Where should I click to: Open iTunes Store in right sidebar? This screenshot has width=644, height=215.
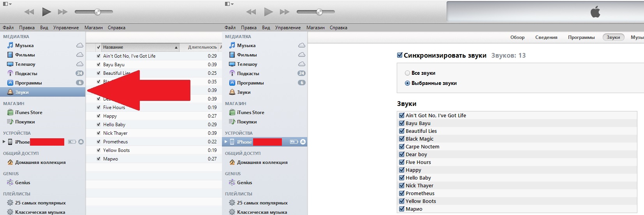point(250,113)
